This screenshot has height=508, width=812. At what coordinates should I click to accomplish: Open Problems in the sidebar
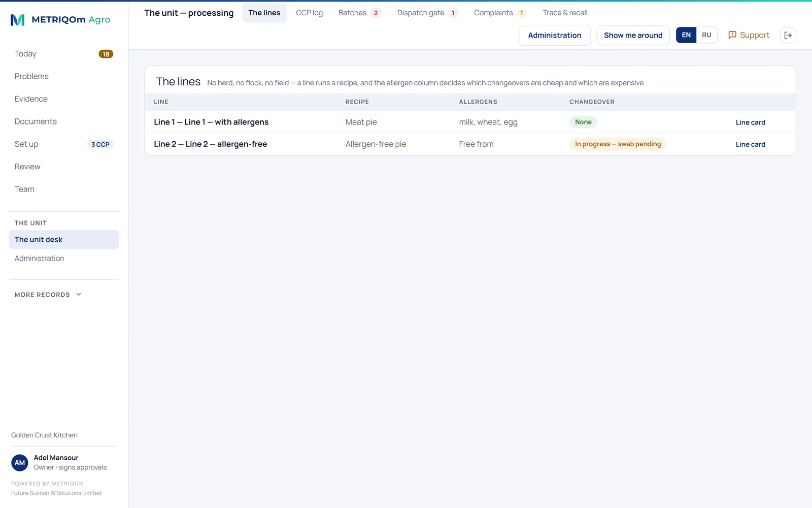(31, 76)
